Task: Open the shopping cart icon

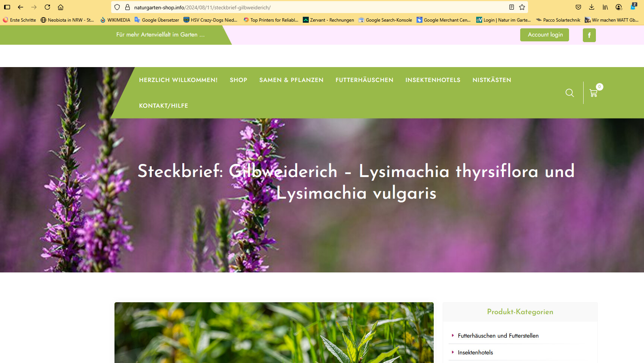Action: (x=593, y=93)
